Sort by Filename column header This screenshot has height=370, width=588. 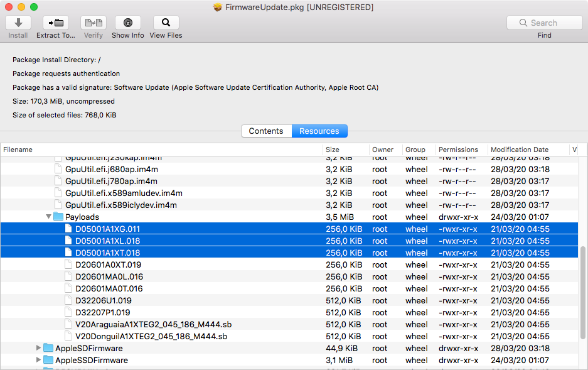tap(161, 150)
